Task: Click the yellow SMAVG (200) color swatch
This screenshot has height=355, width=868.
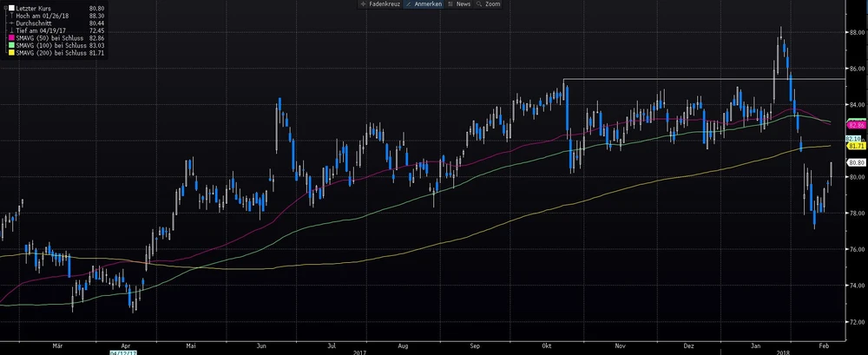Action: coord(10,54)
